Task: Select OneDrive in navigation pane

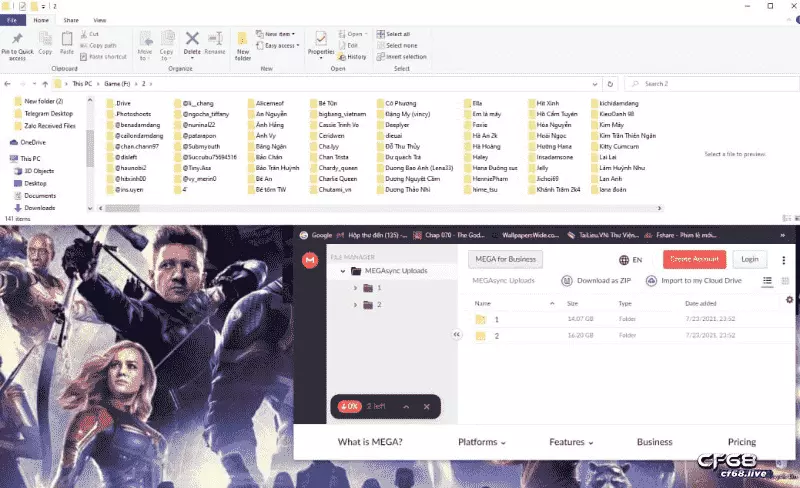Action: tap(33, 142)
